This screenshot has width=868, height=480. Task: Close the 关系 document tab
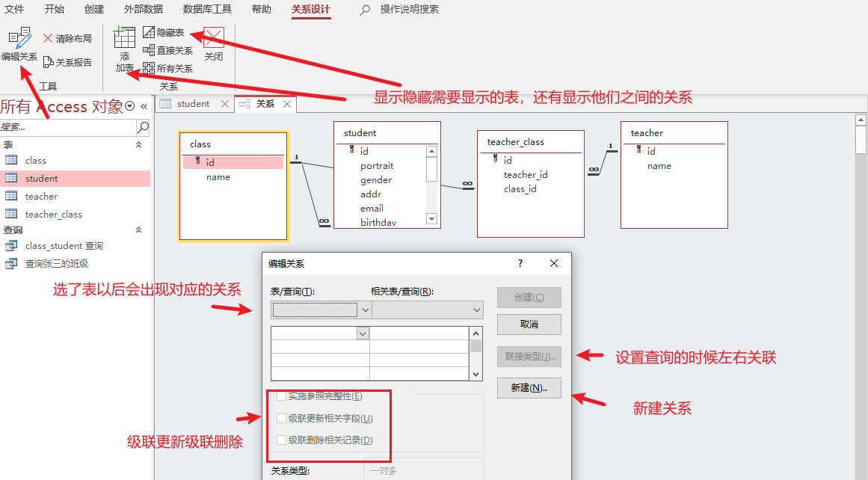point(287,103)
